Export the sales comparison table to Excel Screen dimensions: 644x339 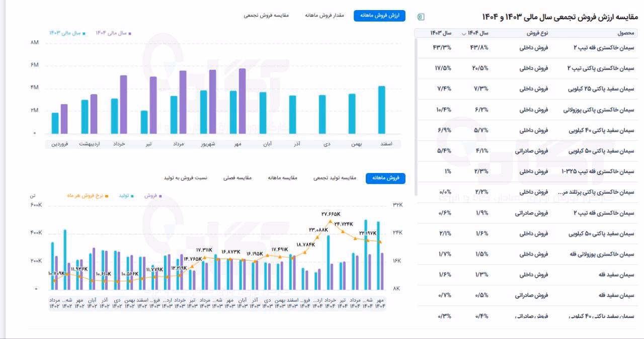point(421,17)
